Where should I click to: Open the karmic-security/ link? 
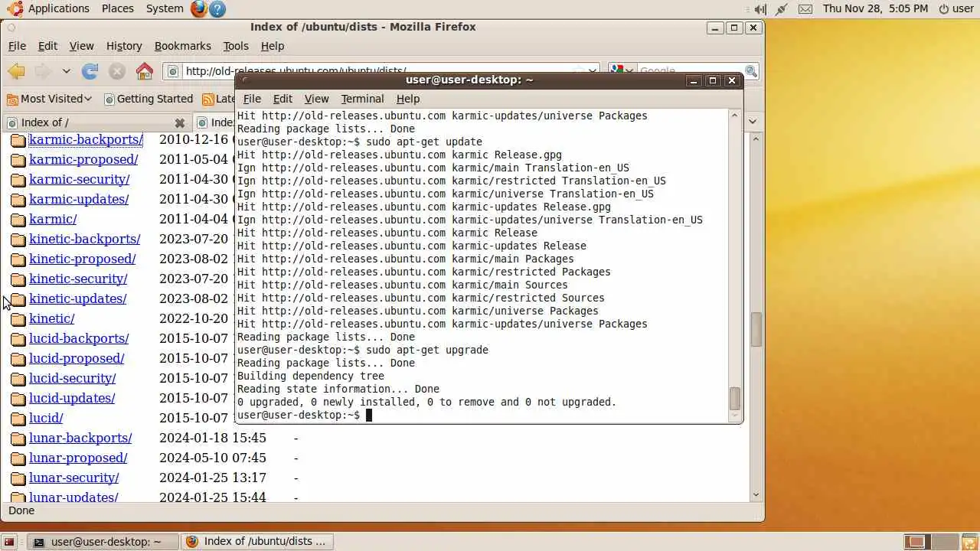click(x=80, y=180)
